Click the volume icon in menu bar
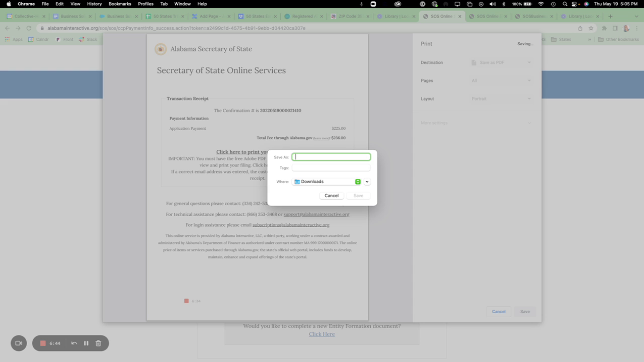Viewport: 644px width, 362px height. (493, 4)
